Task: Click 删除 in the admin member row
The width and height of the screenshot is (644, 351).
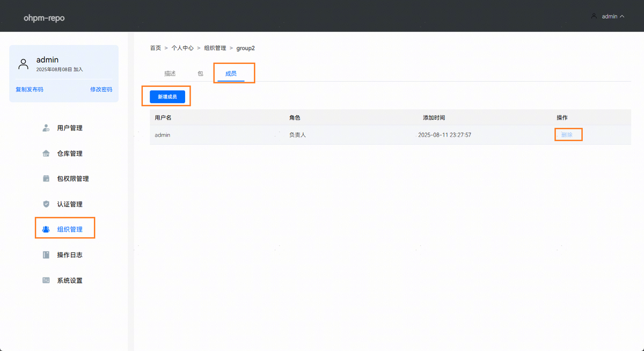Action: [567, 135]
